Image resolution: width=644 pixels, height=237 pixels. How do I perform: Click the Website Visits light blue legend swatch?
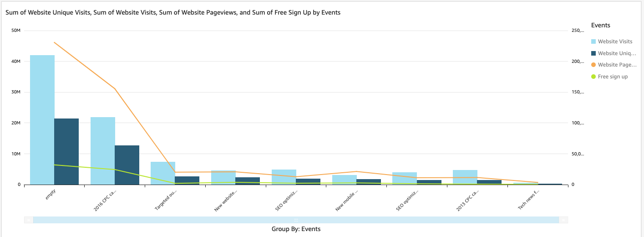tap(593, 41)
